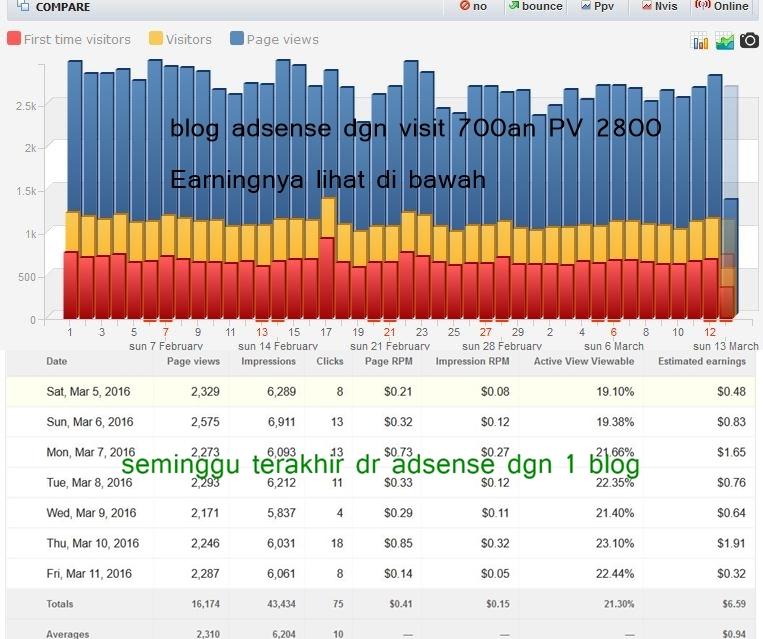Select the 'no' comparison tab

(x=473, y=6)
